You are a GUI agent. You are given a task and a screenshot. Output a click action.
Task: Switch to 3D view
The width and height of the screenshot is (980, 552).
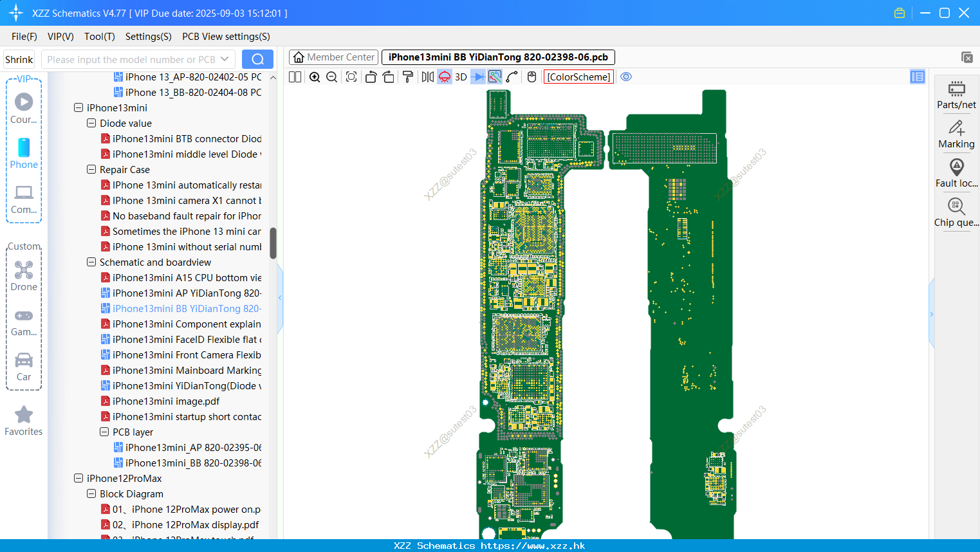(x=461, y=77)
